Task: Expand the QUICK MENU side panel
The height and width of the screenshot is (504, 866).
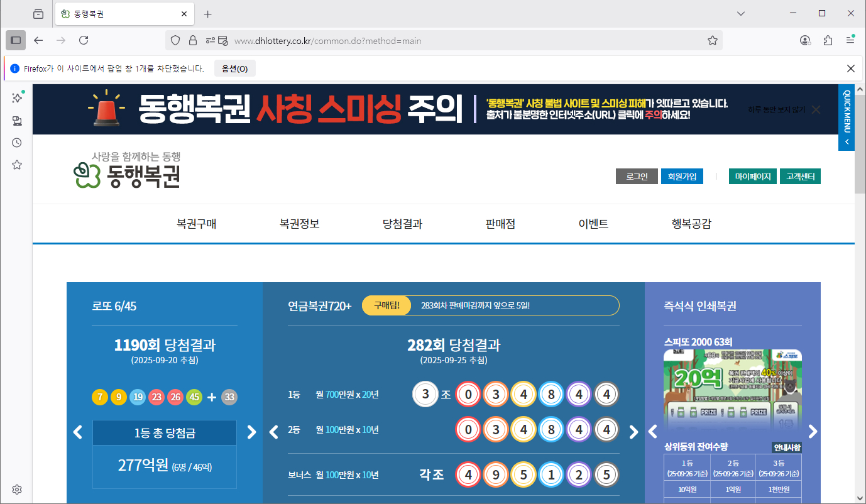Action: pyautogui.click(x=847, y=118)
